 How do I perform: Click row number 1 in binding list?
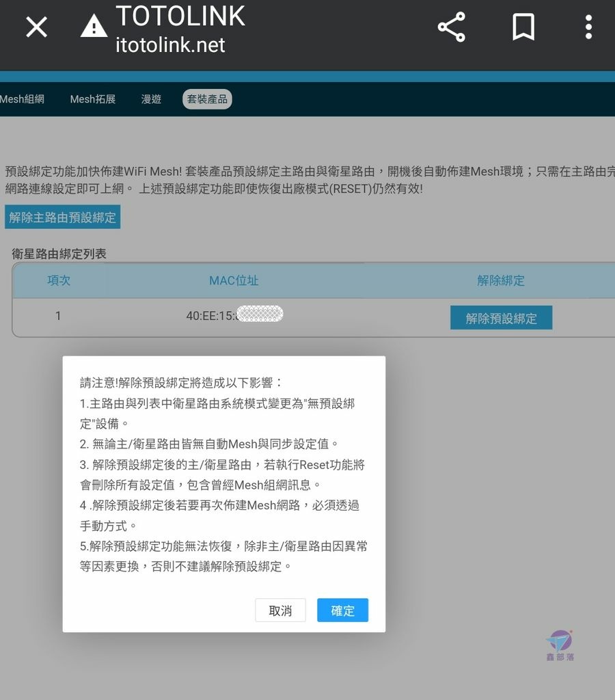(58, 316)
